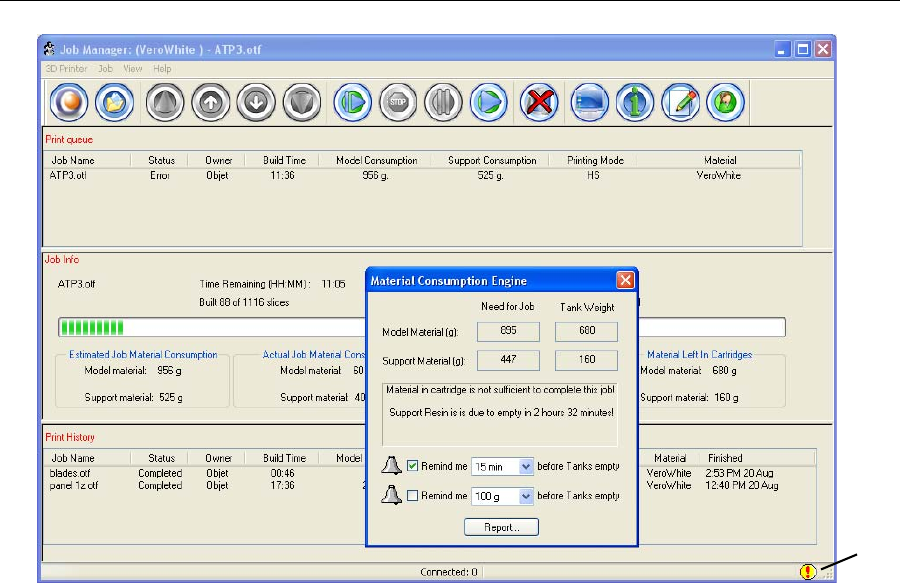Click the move job up arrow icon
This screenshot has width=900, height=583.
click(x=209, y=103)
